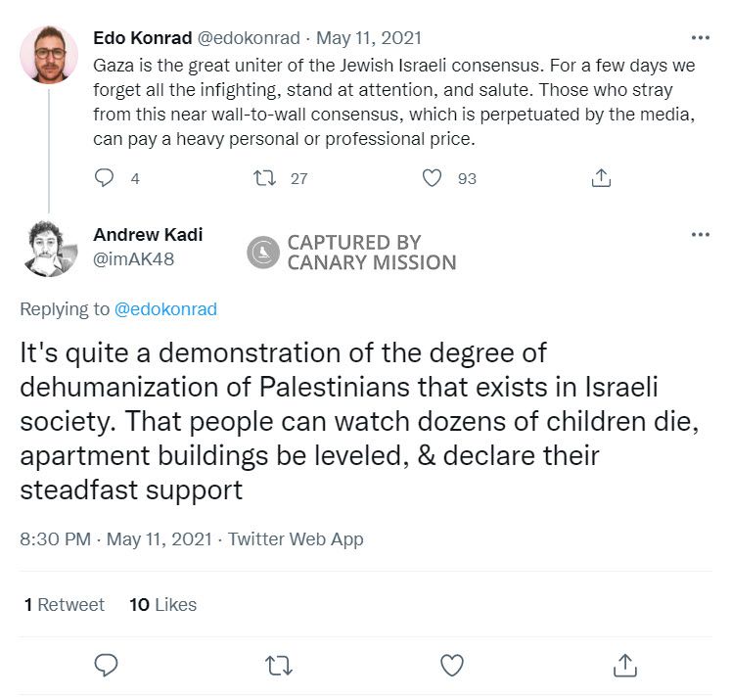Like Edo Konrad's tweet
The image size is (731, 700).
pyautogui.click(x=432, y=178)
